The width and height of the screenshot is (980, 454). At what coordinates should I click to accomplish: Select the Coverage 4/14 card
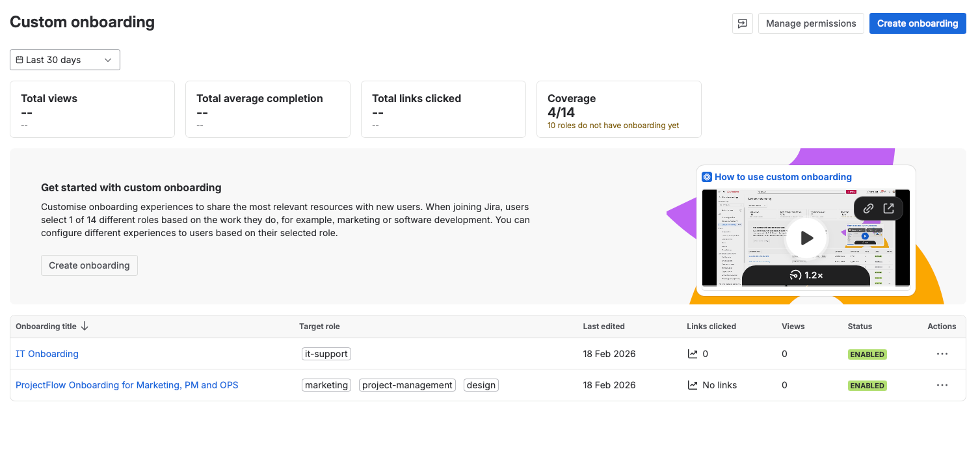point(618,109)
